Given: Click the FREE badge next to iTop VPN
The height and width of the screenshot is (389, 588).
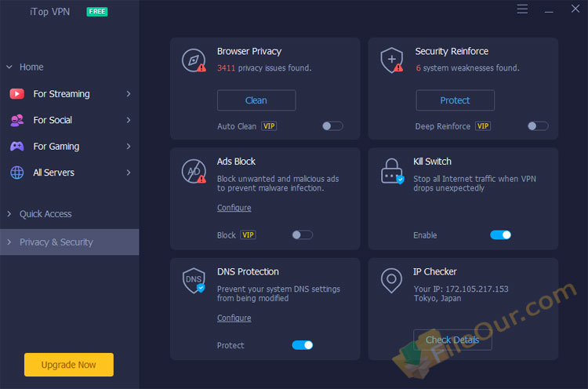Looking at the screenshot, I should (x=97, y=12).
